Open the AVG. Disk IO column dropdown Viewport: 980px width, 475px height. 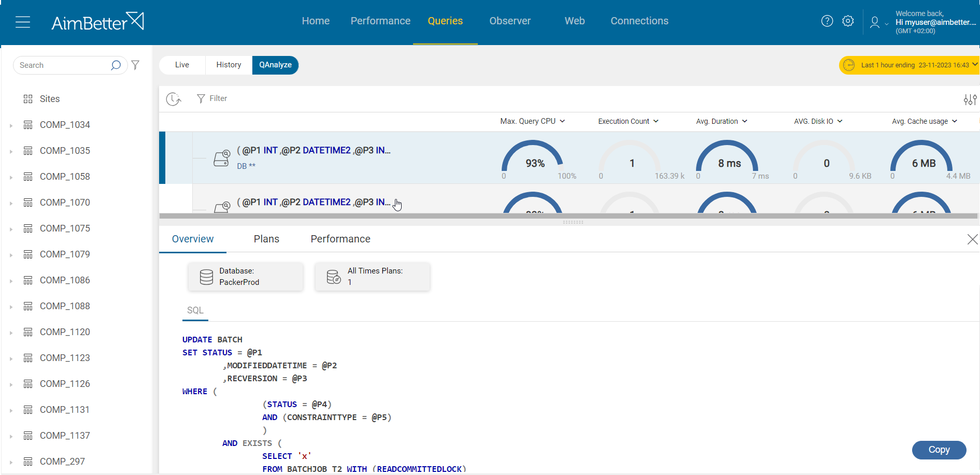point(818,121)
